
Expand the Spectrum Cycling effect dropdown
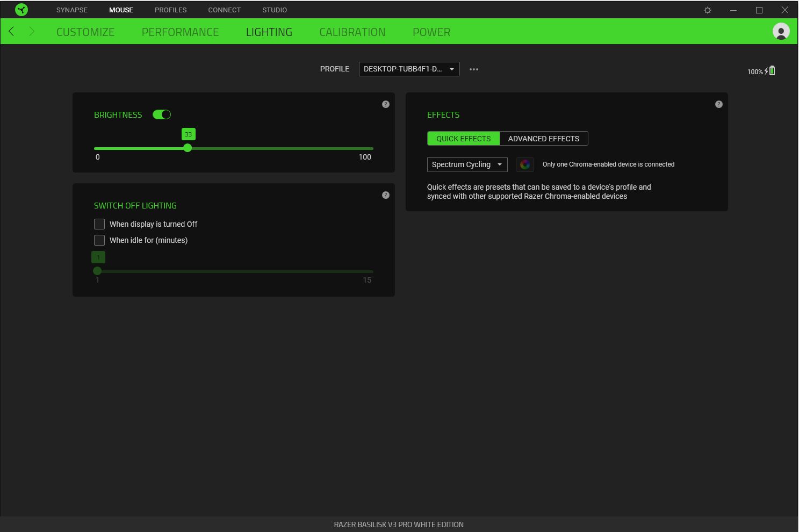click(x=467, y=164)
